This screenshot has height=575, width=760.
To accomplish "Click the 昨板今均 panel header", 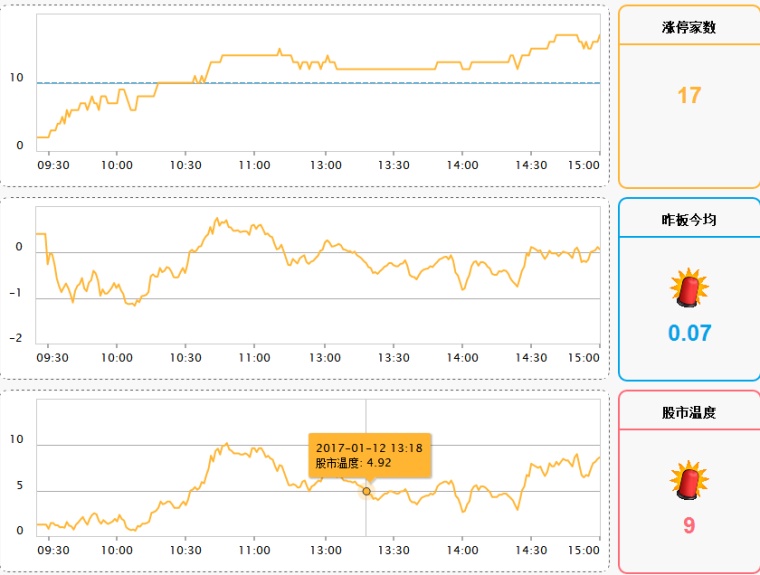I will tap(689, 220).
